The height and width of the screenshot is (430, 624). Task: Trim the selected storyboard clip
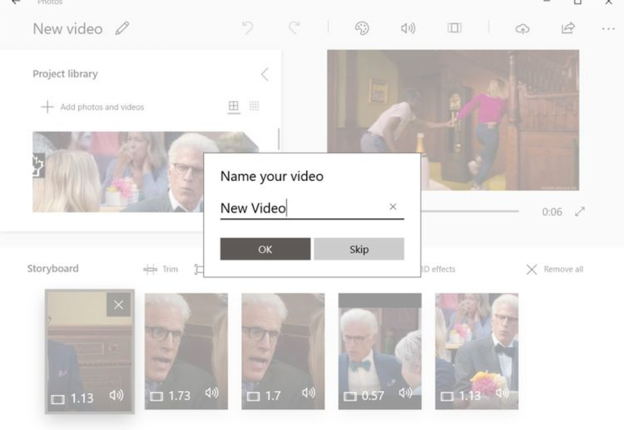[161, 269]
